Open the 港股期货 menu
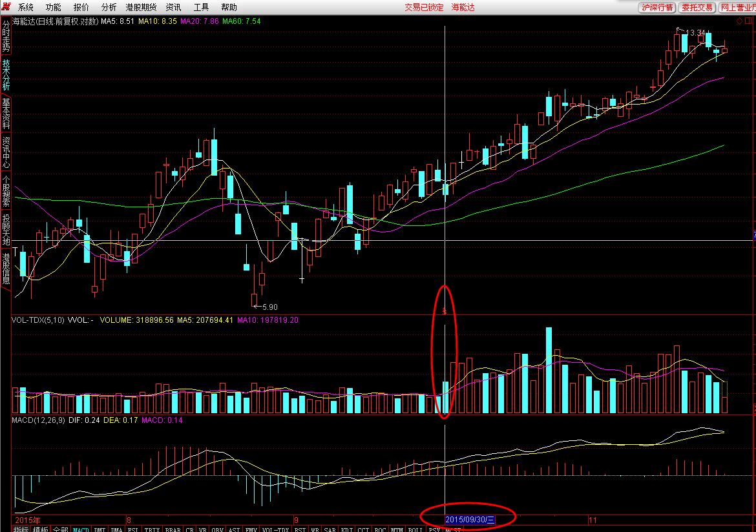Viewport: 756px width, 532px height. tap(141, 7)
